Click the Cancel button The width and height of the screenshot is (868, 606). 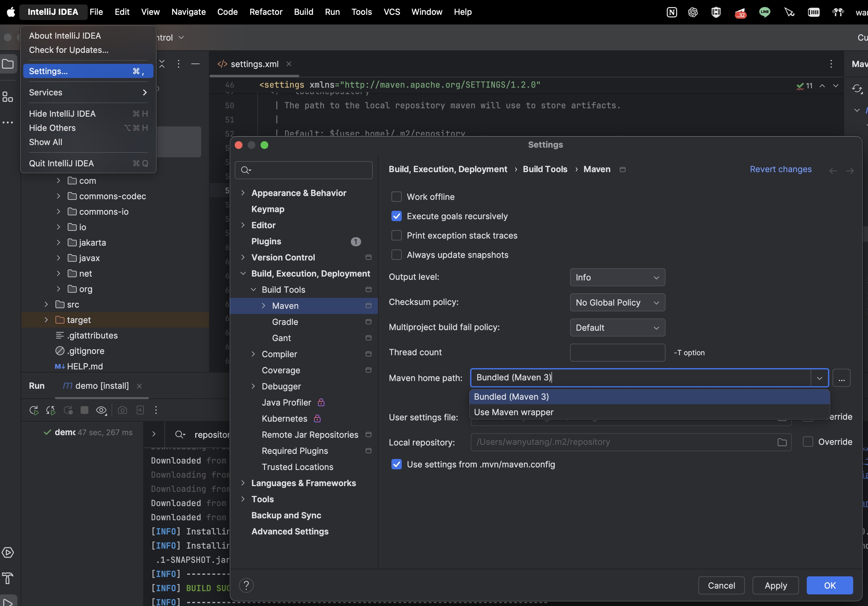click(721, 586)
